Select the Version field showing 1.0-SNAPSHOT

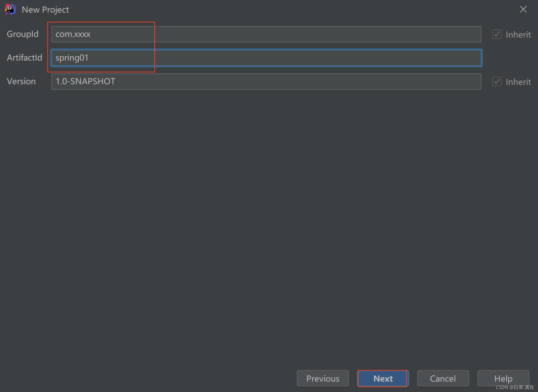(x=266, y=82)
